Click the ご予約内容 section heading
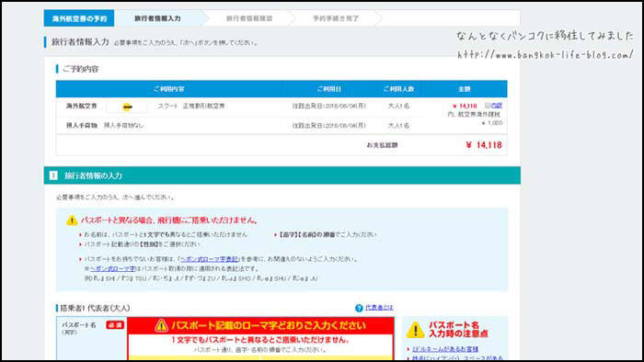The width and height of the screenshot is (644, 362). [81, 69]
